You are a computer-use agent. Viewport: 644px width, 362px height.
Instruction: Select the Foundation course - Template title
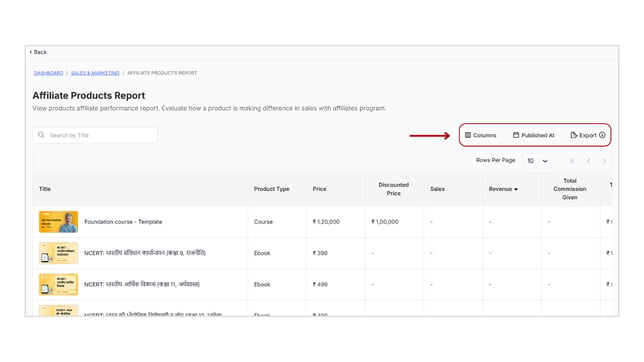coord(123,222)
